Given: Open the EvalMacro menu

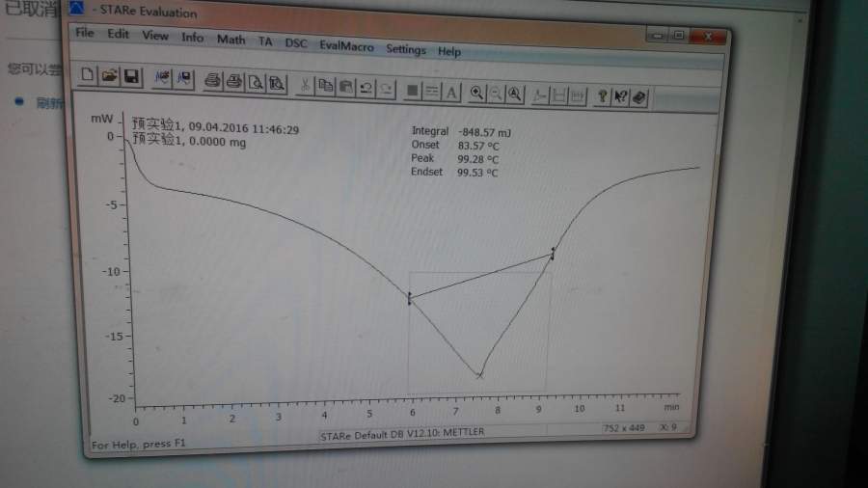Looking at the screenshot, I should (x=346, y=46).
